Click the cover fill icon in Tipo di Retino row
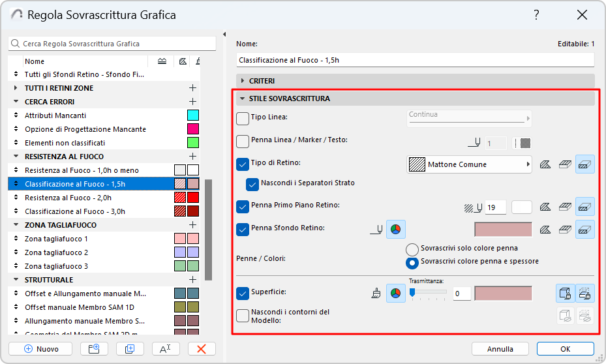Viewport: 606px width, 364px height. coord(565,164)
